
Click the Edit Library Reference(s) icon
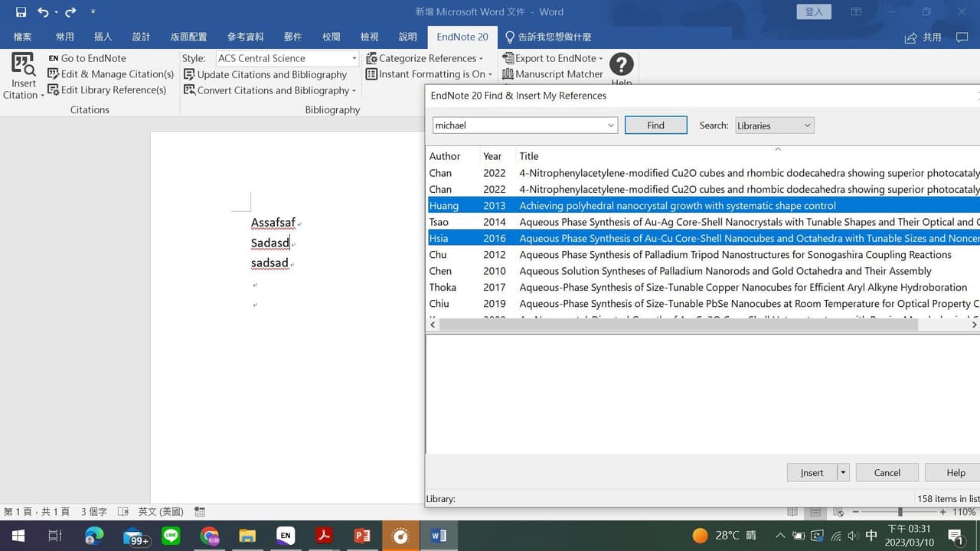(54, 90)
